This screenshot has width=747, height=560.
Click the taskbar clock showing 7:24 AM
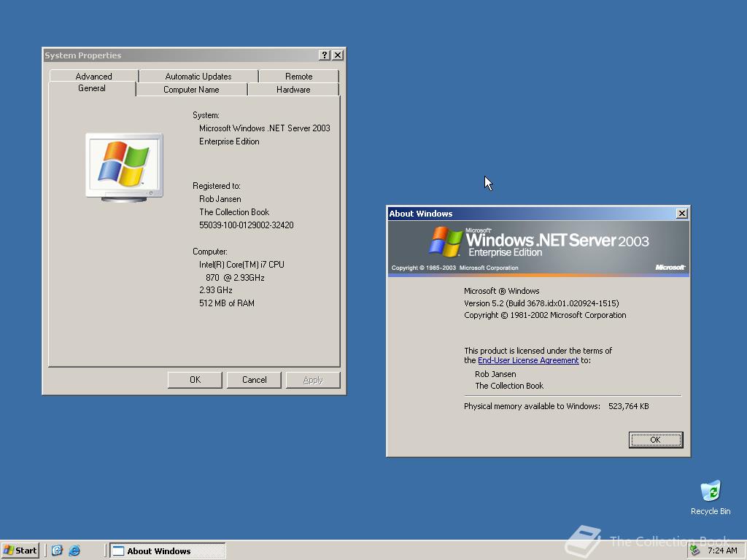(x=722, y=551)
